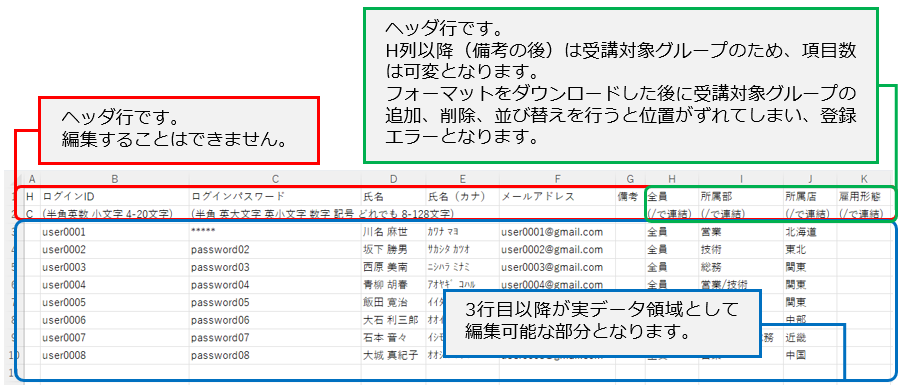Viewport: 902px width, 388px height.
Task: Click the password02 cell
Action: (275, 250)
